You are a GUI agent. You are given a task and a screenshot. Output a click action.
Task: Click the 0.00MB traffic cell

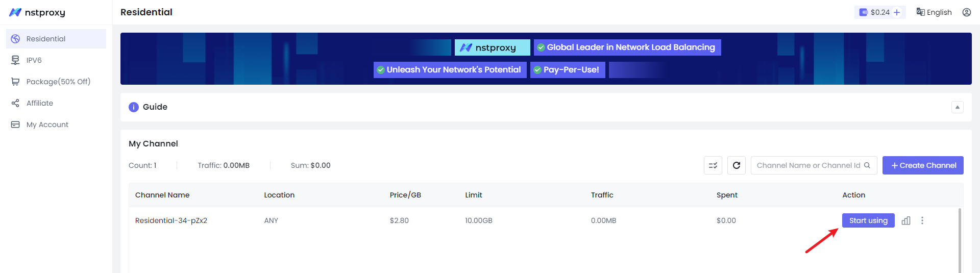pos(604,220)
